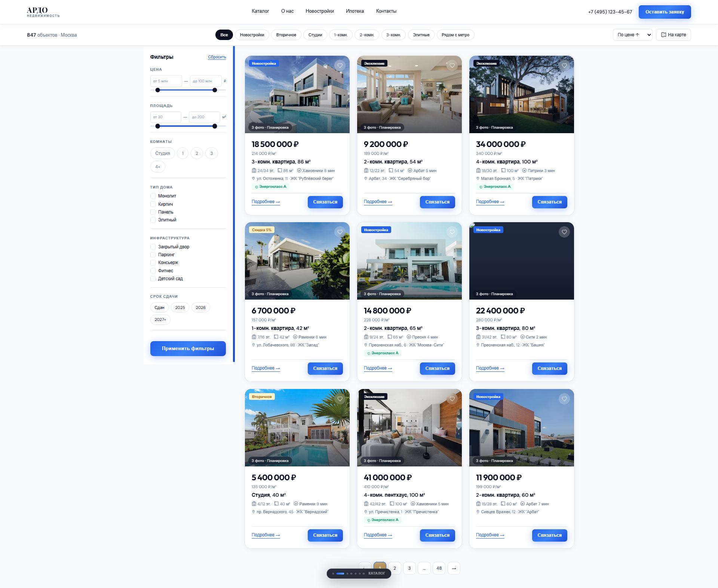
Task: Click the price range slider right handle
Action: point(215,90)
